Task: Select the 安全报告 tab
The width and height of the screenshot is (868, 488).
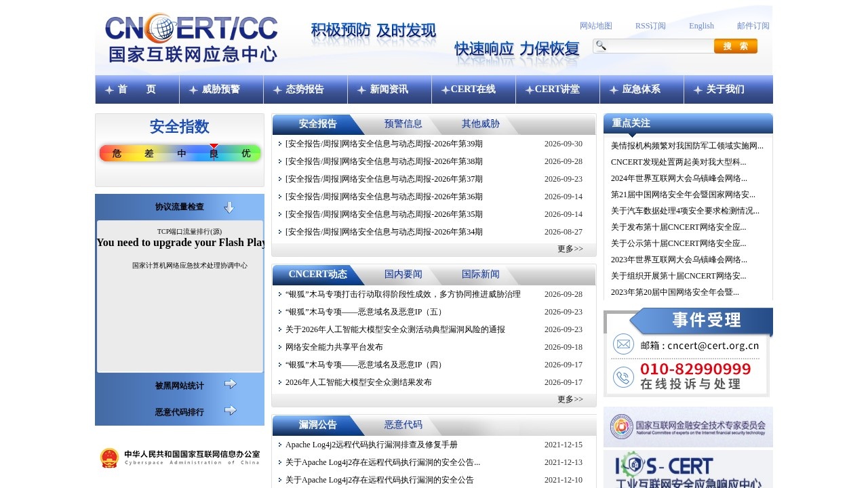Action: (x=318, y=124)
